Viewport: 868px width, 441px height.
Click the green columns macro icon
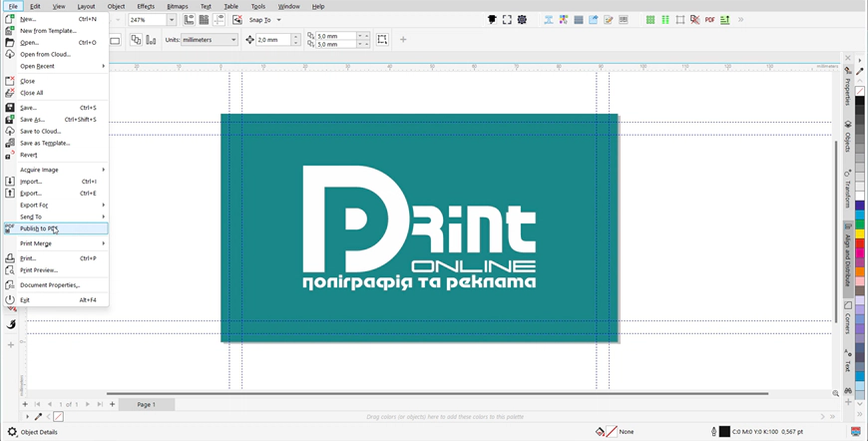coord(665,20)
